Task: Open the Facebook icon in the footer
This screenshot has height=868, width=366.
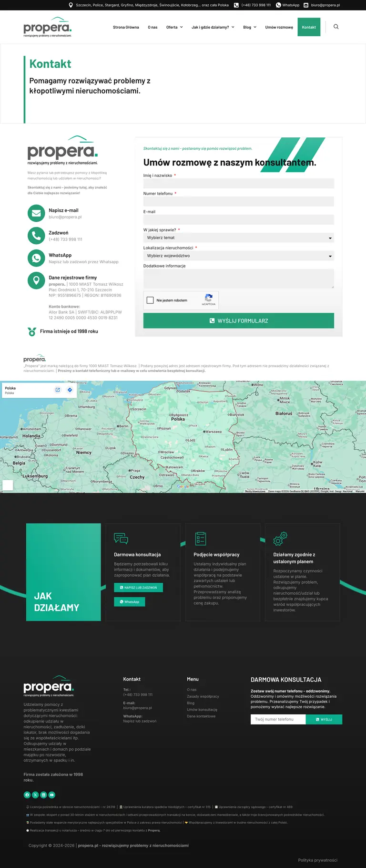Action: click(x=27, y=795)
